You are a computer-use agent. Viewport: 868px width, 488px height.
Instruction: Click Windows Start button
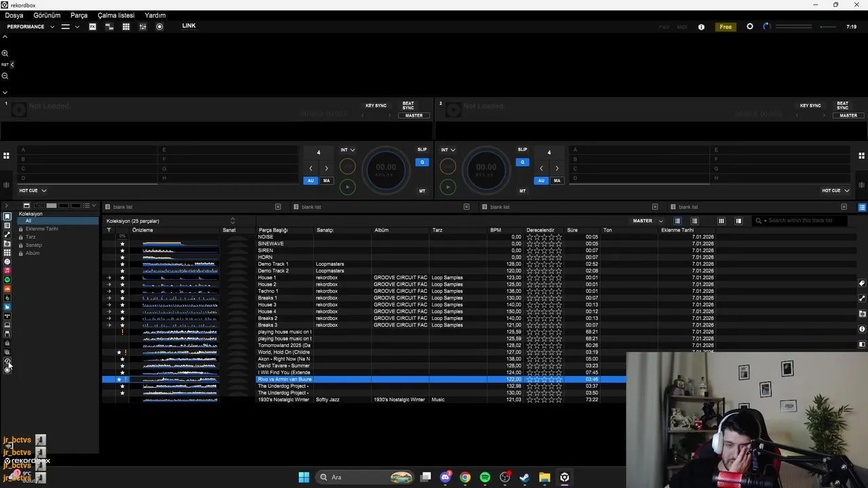pos(304,477)
